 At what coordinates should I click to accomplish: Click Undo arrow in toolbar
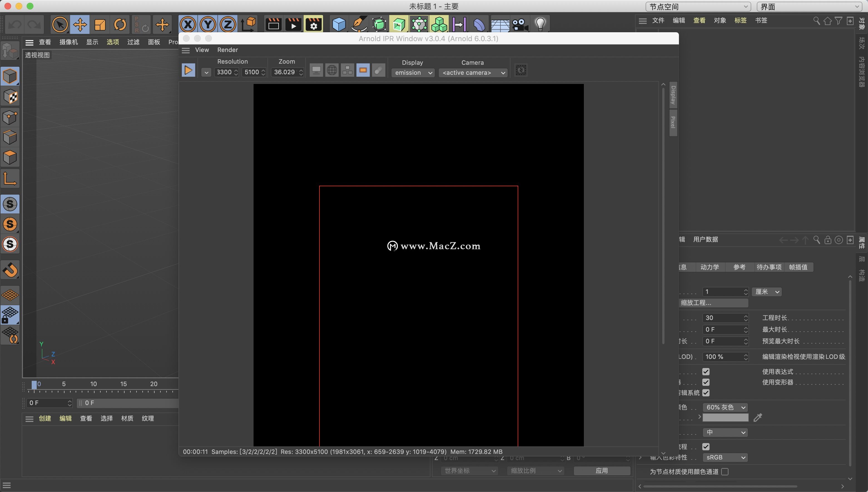[x=14, y=24]
